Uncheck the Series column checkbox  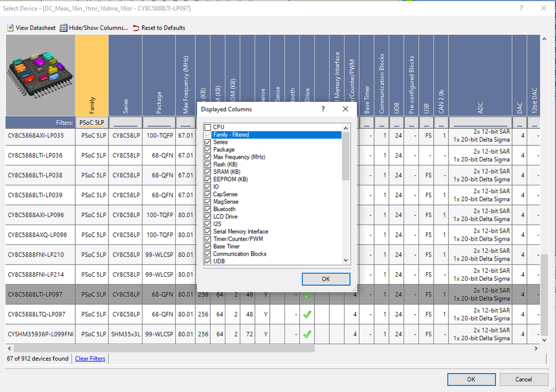click(208, 142)
